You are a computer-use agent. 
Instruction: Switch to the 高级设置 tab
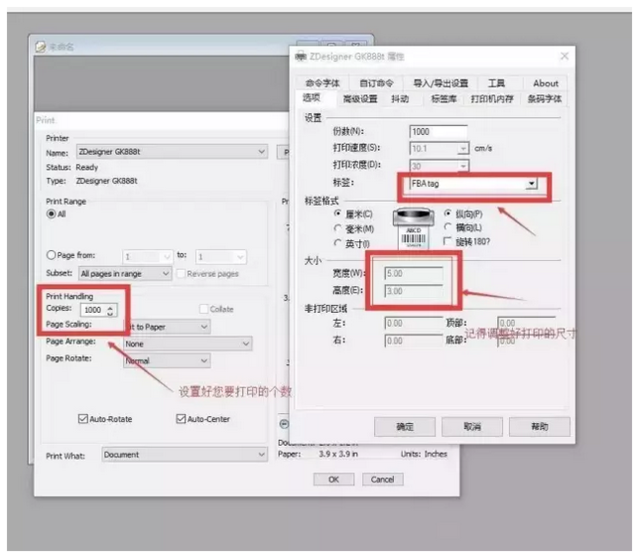click(x=361, y=99)
